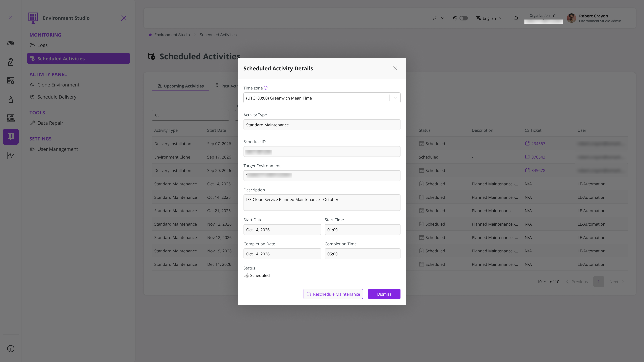The width and height of the screenshot is (644, 362).
Task: Select Sep 07, 2026 Delivery Installation row
Action: tap(389, 144)
